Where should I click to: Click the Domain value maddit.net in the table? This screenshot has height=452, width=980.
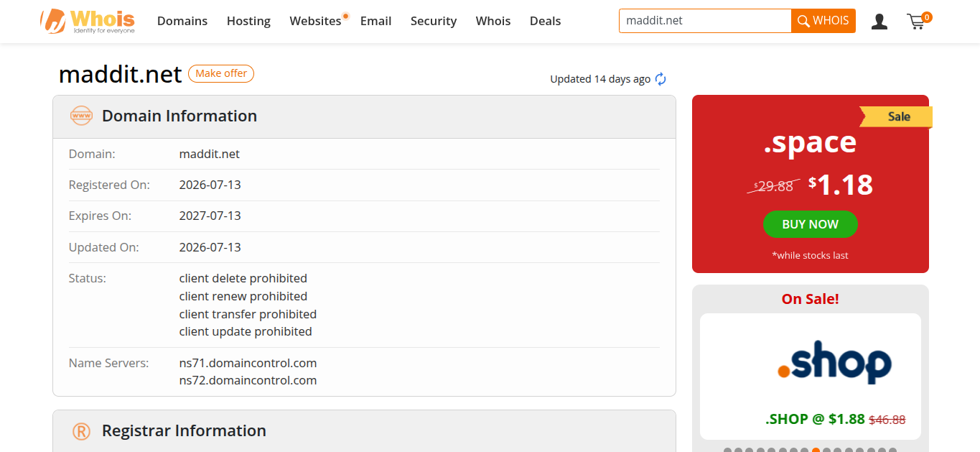(210, 154)
